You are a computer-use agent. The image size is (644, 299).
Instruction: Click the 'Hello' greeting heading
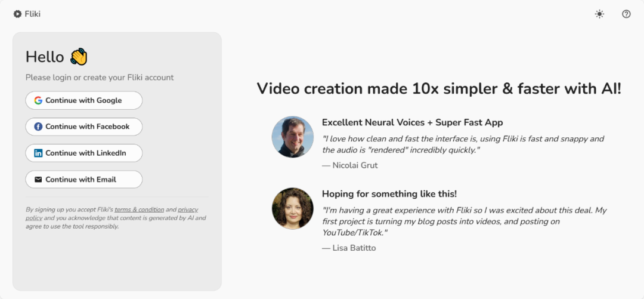[x=45, y=57]
